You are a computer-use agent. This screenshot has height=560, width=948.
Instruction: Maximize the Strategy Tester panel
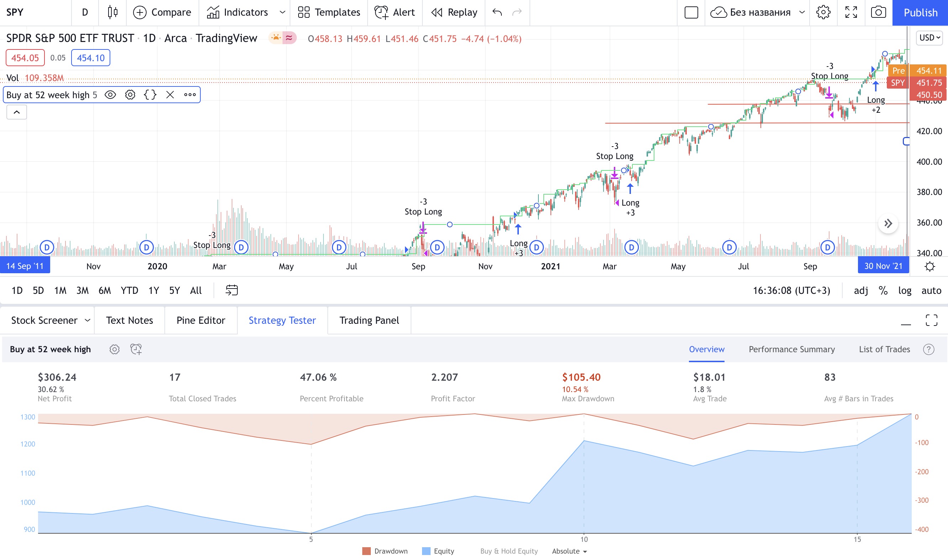[x=931, y=320]
